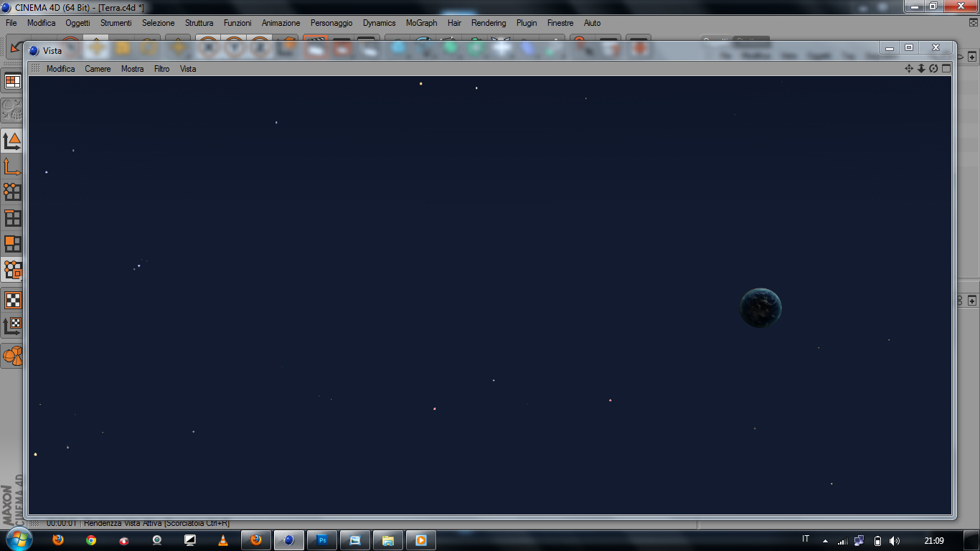Open the Struttura menu
The width and height of the screenshot is (980, 551).
[199, 23]
